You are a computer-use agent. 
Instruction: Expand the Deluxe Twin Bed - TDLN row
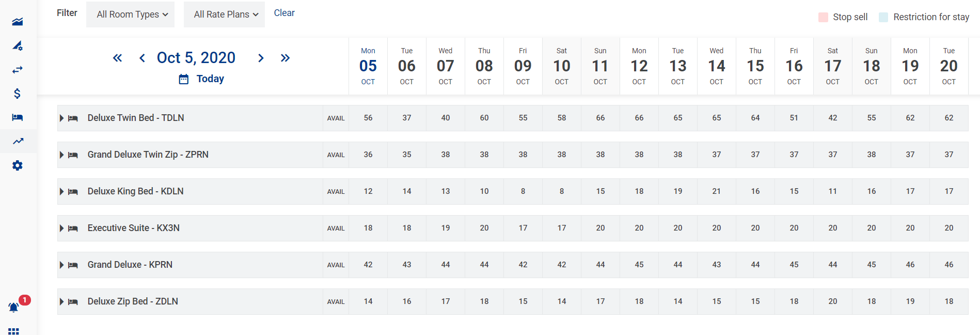pos(61,118)
